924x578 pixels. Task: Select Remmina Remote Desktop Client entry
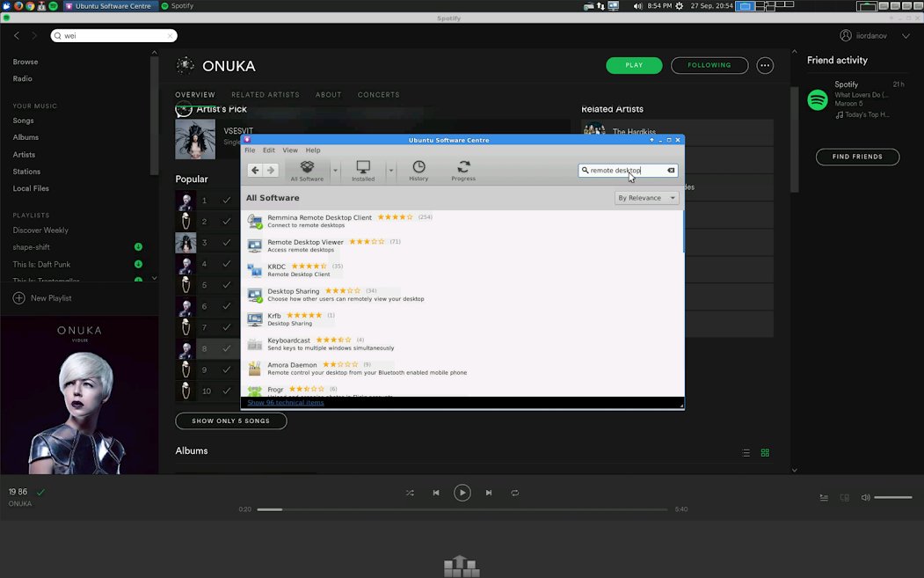(319, 217)
